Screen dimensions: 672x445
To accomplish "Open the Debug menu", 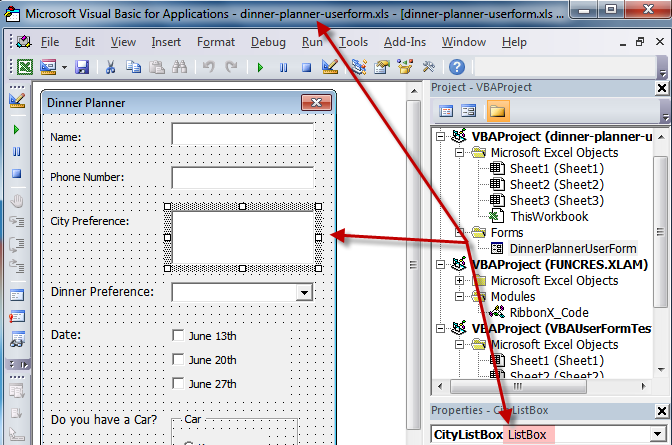I will tap(268, 42).
